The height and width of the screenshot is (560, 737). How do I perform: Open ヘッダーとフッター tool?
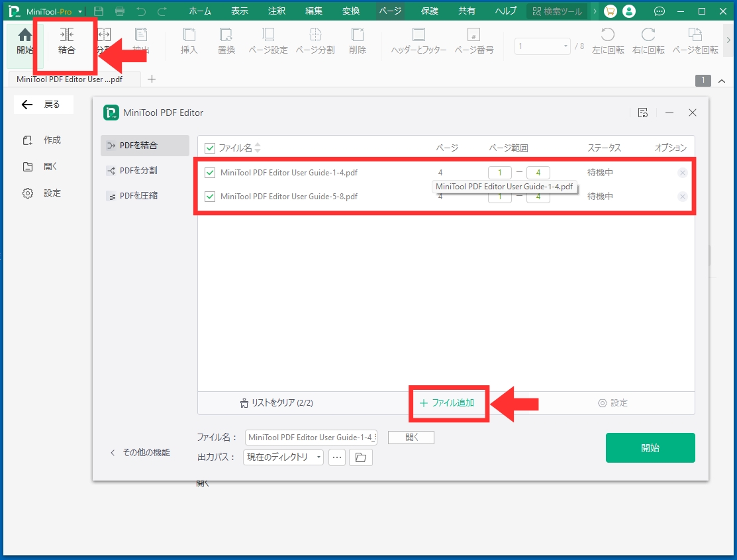tap(418, 41)
